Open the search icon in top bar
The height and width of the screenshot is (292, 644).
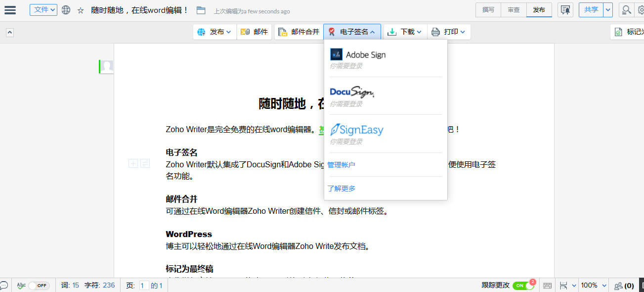point(626,10)
